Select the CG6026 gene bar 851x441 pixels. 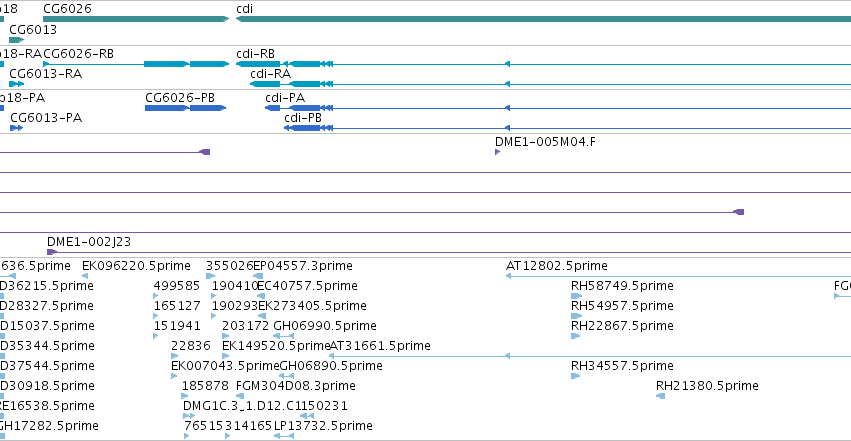pos(136,19)
